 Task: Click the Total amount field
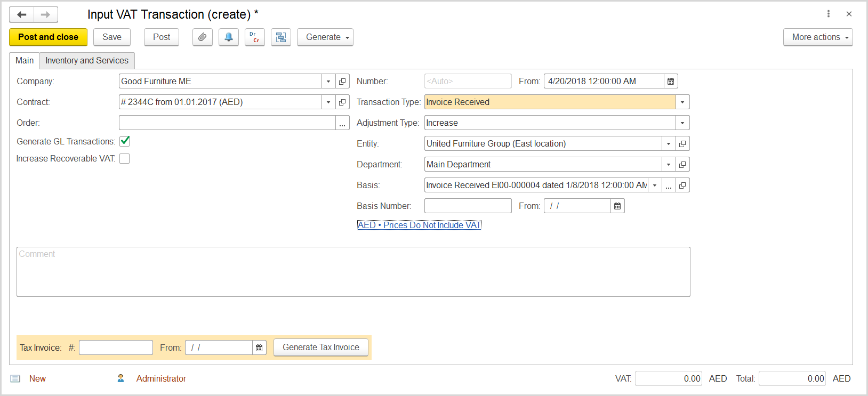coord(792,379)
